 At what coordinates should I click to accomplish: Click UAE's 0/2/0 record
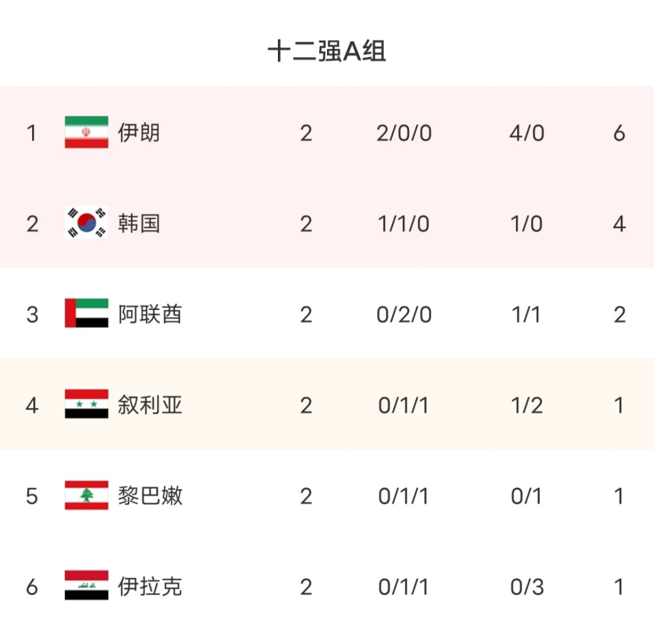pos(404,315)
